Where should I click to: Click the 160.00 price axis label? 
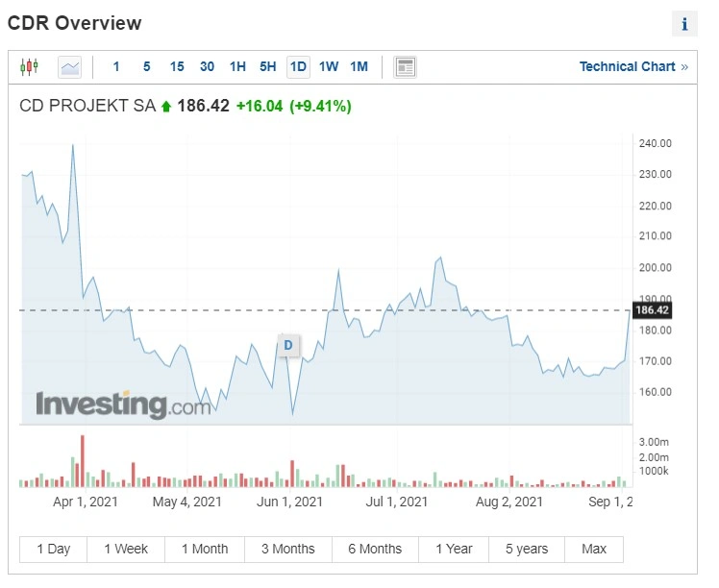(656, 392)
